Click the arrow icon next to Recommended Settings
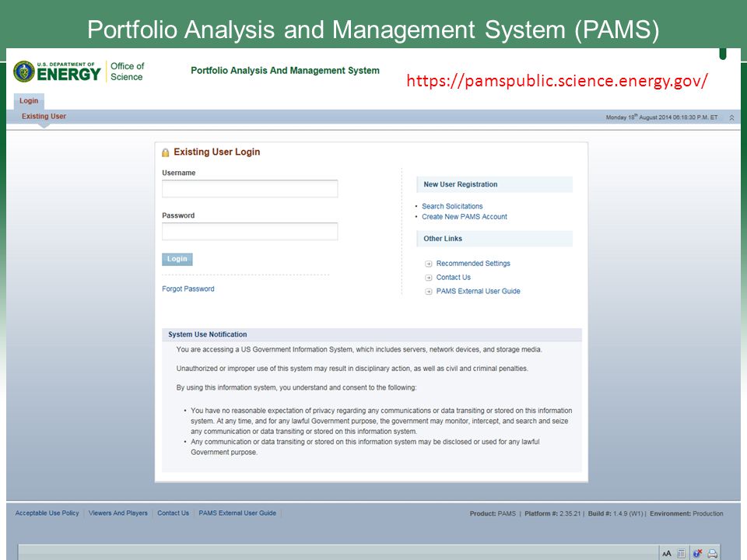747x560 pixels. 428,264
